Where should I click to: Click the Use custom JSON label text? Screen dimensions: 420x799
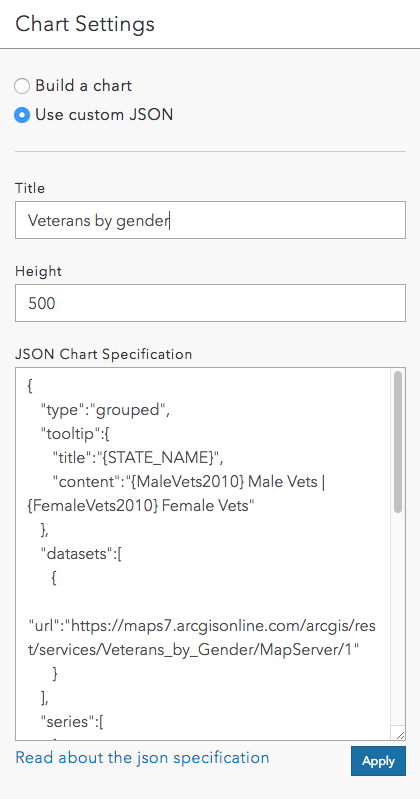[x=104, y=115]
